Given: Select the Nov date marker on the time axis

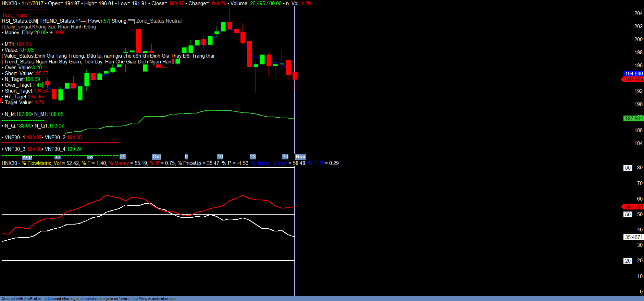Looking at the screenshot, I should point(300,157).
